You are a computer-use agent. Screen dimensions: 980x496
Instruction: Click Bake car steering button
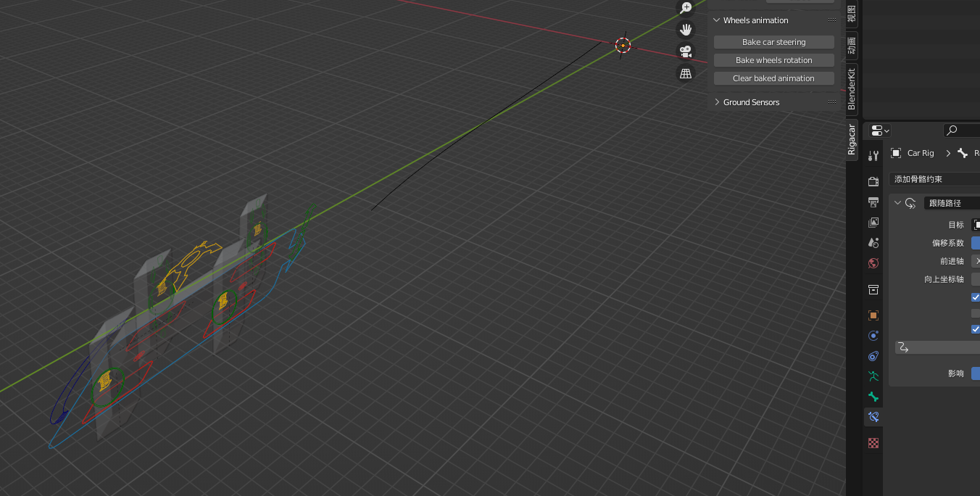(773, 42)
